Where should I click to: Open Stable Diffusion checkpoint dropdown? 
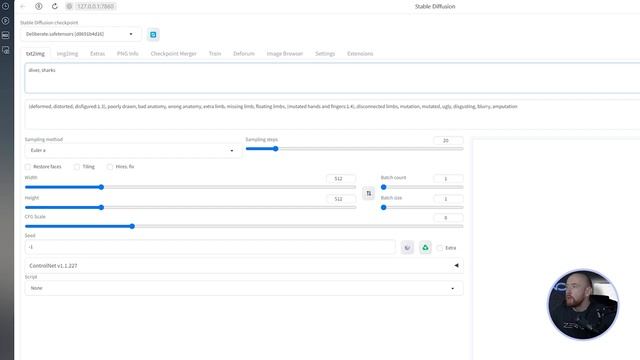(x=81, y=34)
